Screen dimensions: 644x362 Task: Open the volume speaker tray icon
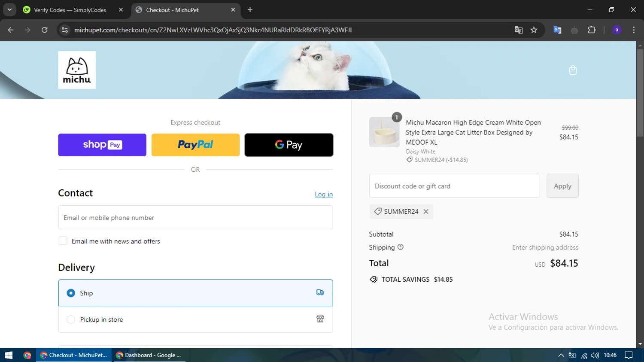click(x=595, y=355)
